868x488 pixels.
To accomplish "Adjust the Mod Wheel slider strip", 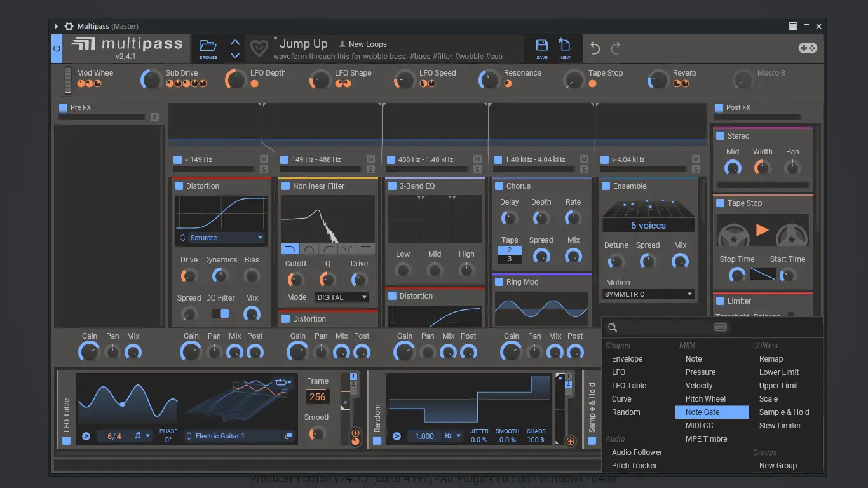I will 69,81.
